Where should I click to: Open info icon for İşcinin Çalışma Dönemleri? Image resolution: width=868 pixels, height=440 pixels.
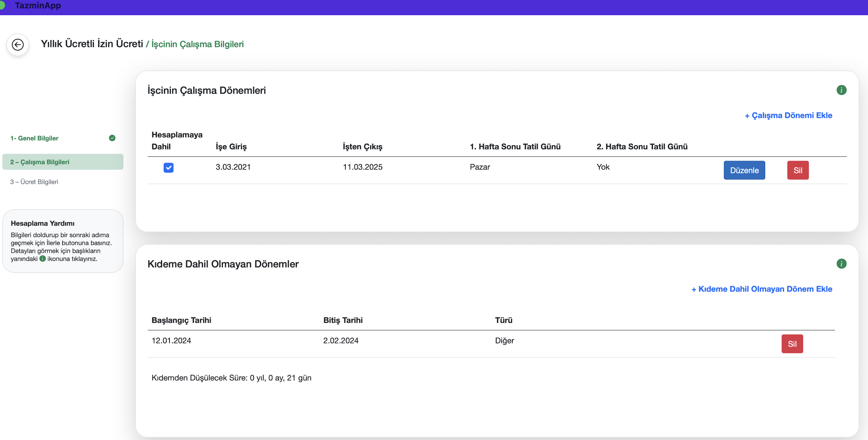pos(841,90)
